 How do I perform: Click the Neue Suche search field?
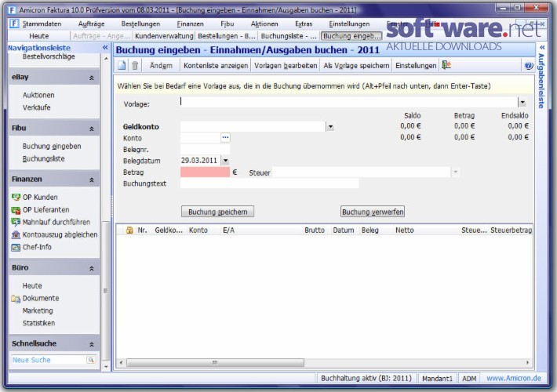coord(49,360)
